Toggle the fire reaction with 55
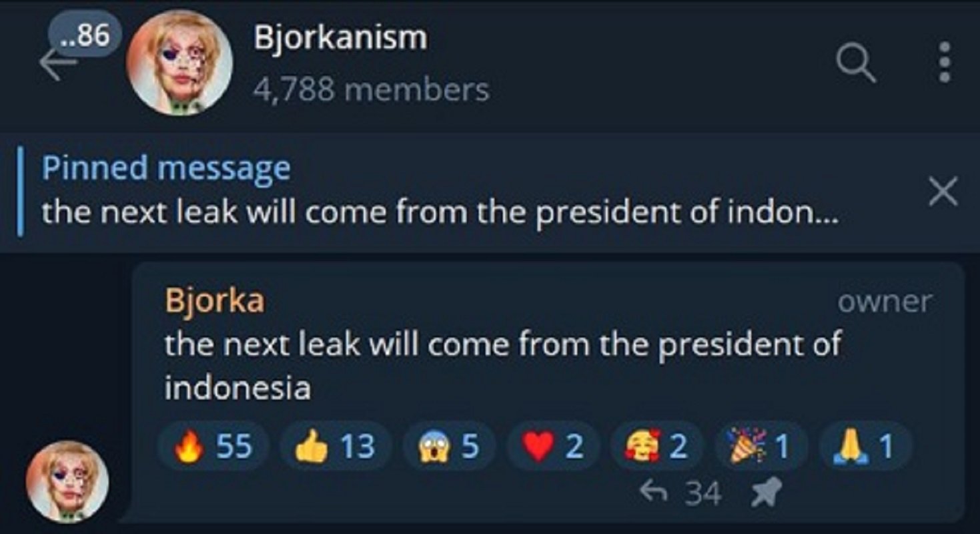Screen dimensions: 980x534 tap(213, 447)
